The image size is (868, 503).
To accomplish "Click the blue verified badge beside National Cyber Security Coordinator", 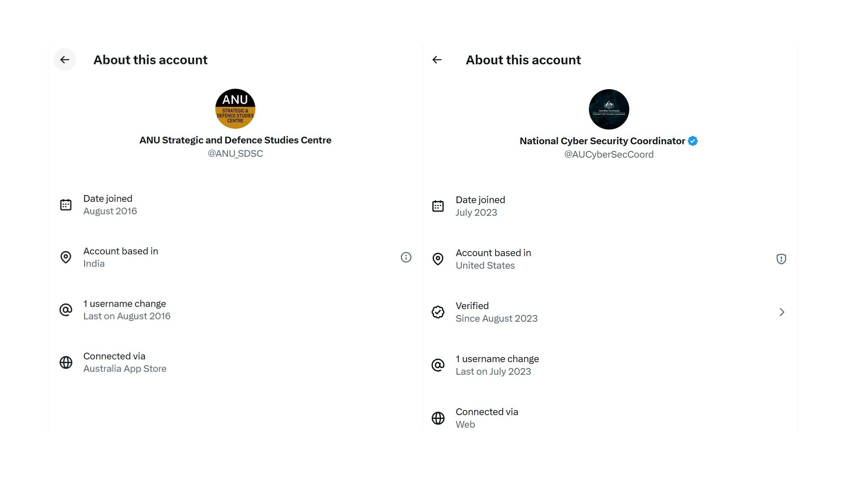I will point(692,141).
